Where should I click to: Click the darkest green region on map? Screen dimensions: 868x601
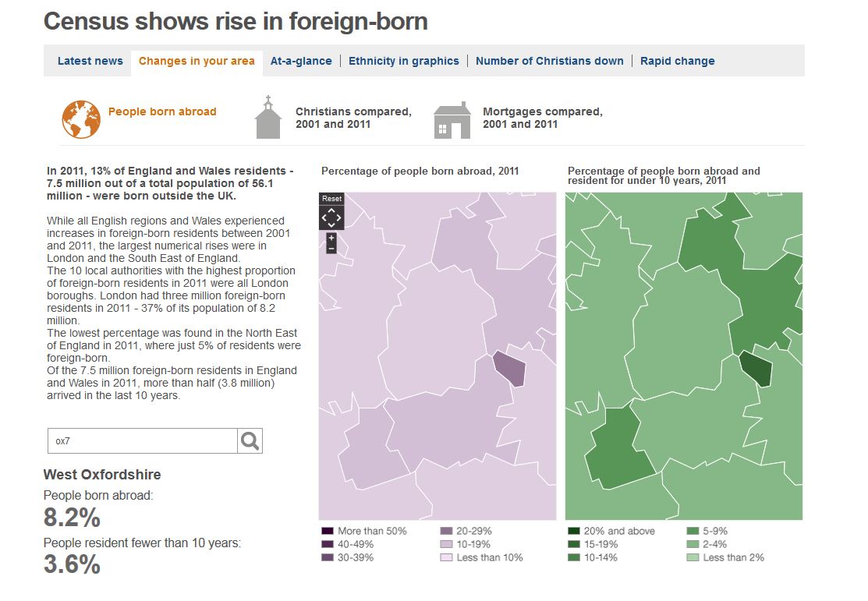[x=756, y=369]
